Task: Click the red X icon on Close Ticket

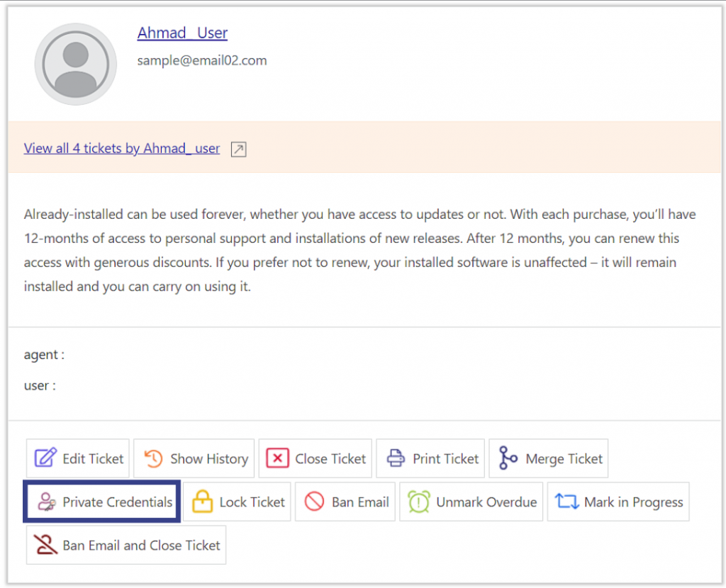Action: pos(278,458)
